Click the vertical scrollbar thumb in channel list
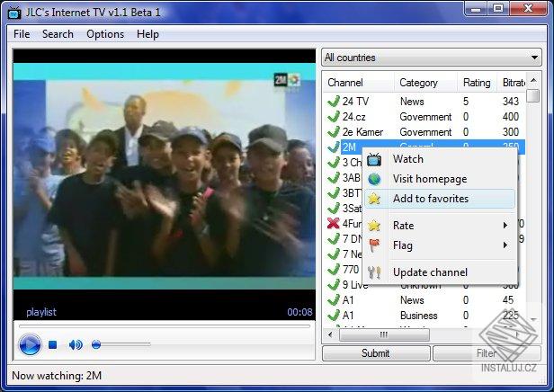This screenshot has height=392, width=554. pos(533,95)
